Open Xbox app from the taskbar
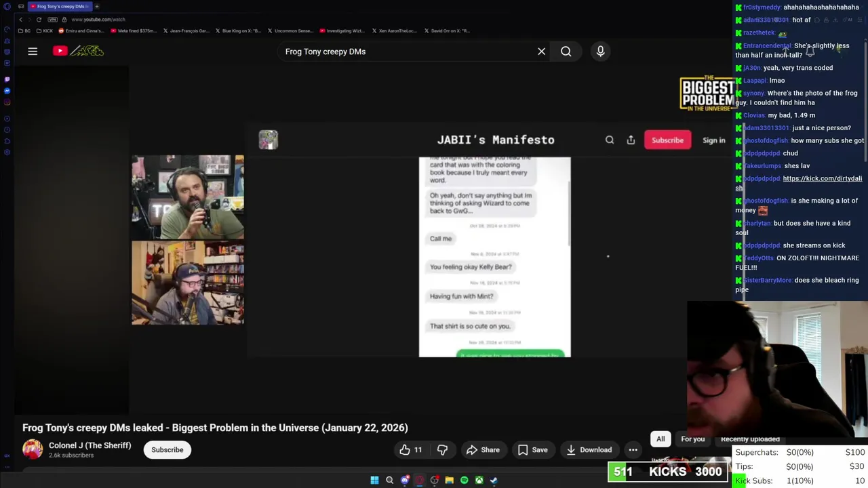 [x=479, y=481]
